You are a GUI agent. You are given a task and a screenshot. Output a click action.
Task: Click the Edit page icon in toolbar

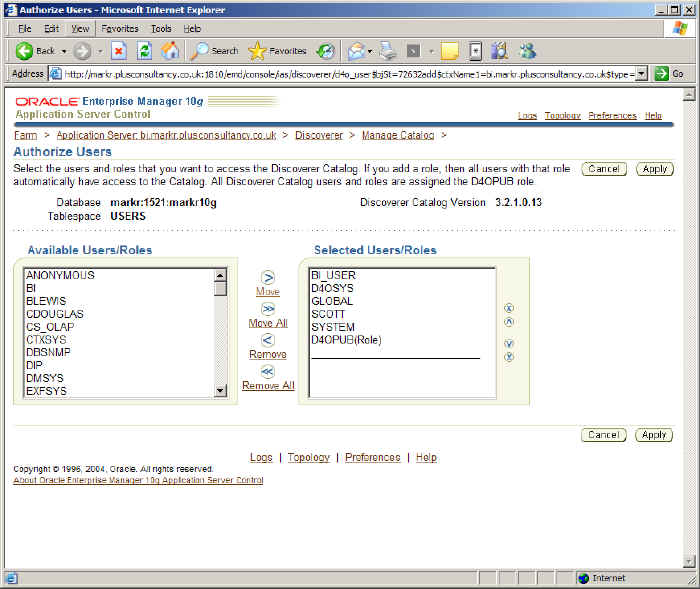click(x=413, y=51)
